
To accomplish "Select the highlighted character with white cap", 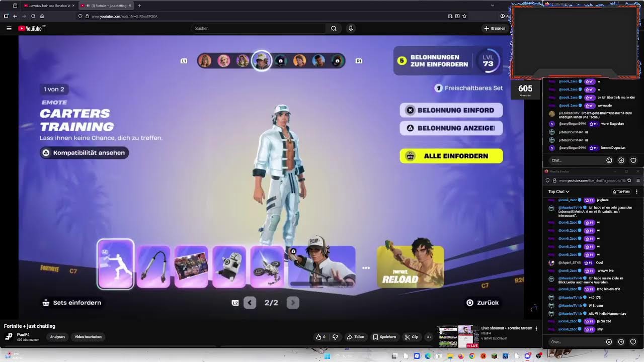I will (x=261, y=61).
